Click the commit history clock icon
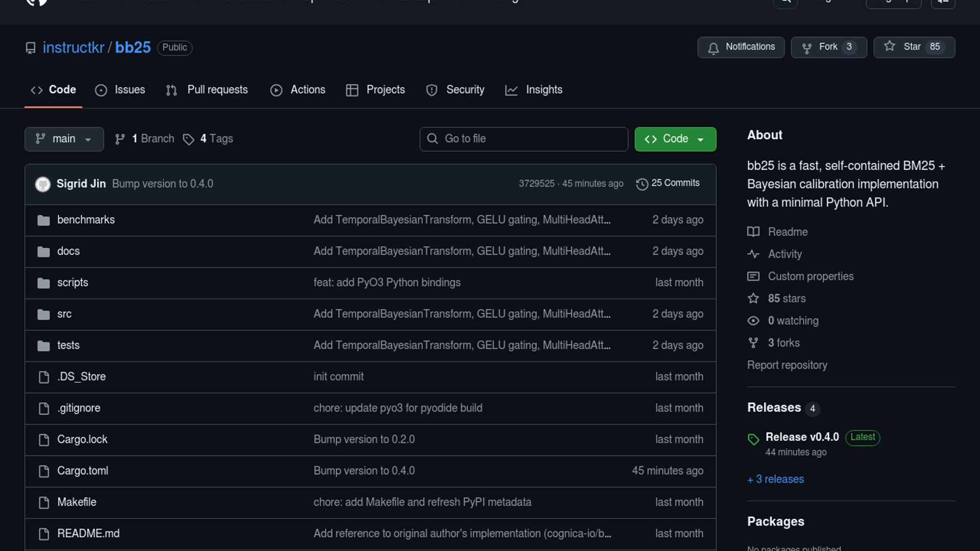 [642, 184]
